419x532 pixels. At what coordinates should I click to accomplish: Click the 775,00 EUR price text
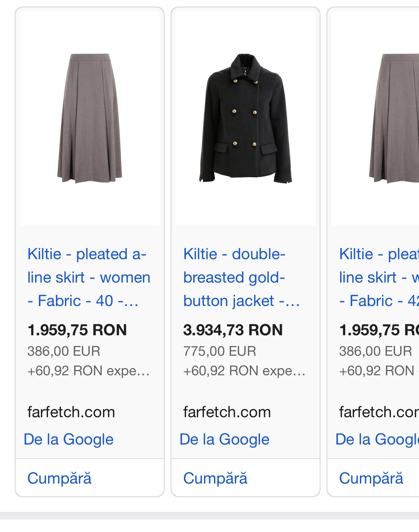(x=220, y=351)
